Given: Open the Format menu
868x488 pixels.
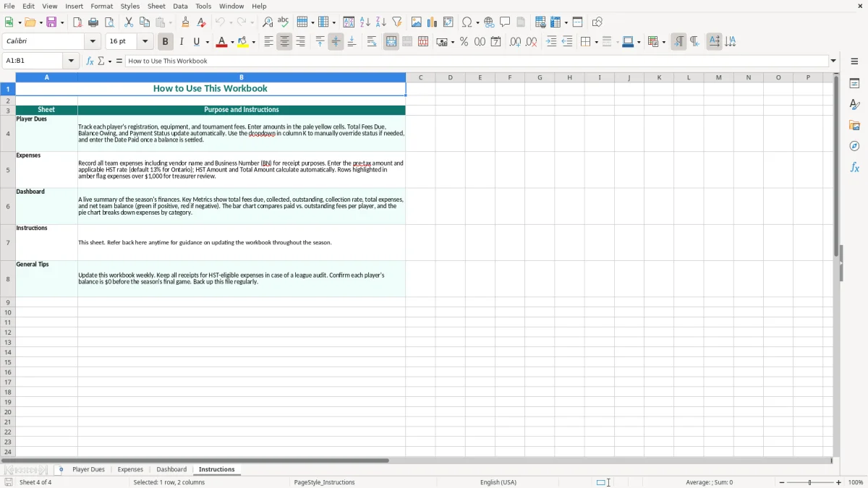Looking at the screenshot, I should [101, 6].
